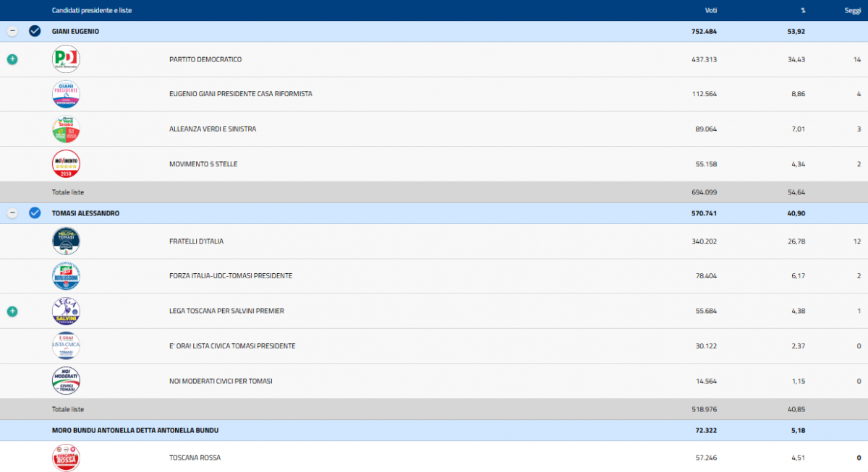Click the Candidati presidente e liste header
The width and height of the screenshot is (868, 472).
[92, 10]
